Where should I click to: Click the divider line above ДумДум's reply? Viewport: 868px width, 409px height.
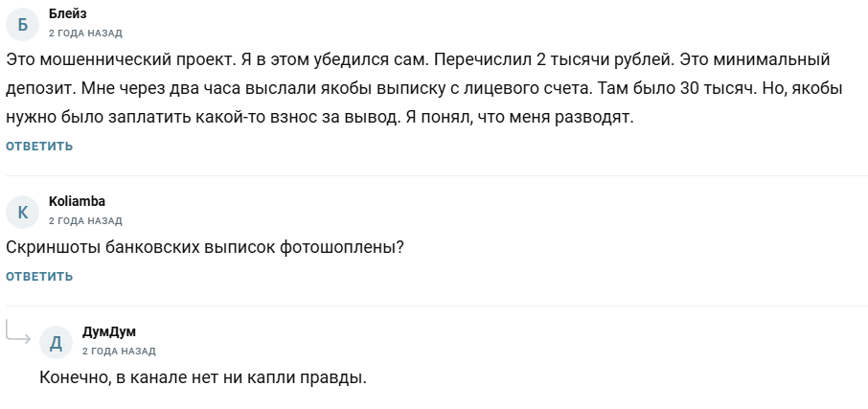pos(437,307)
